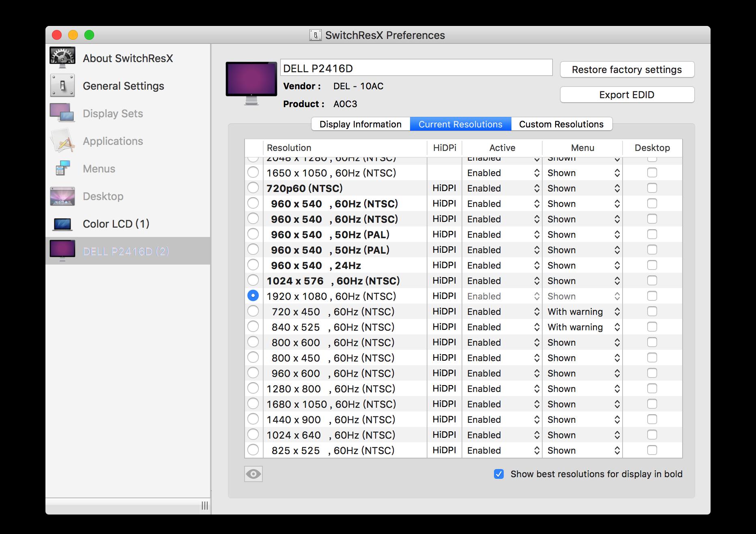Viewport: 756px width, 534px height.
Task: Select row text 800 x 450, 60Hz (NTSC)
Action: click(333, 358)
